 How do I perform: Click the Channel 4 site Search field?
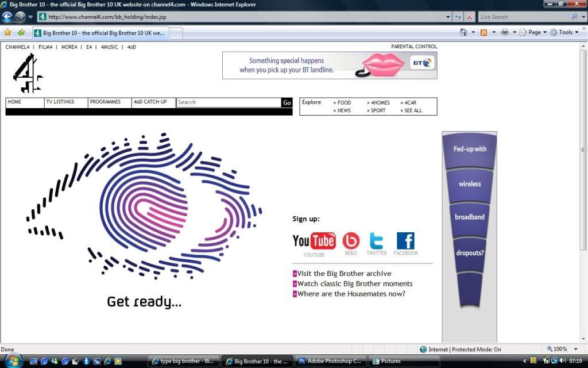tap(229, 102)
